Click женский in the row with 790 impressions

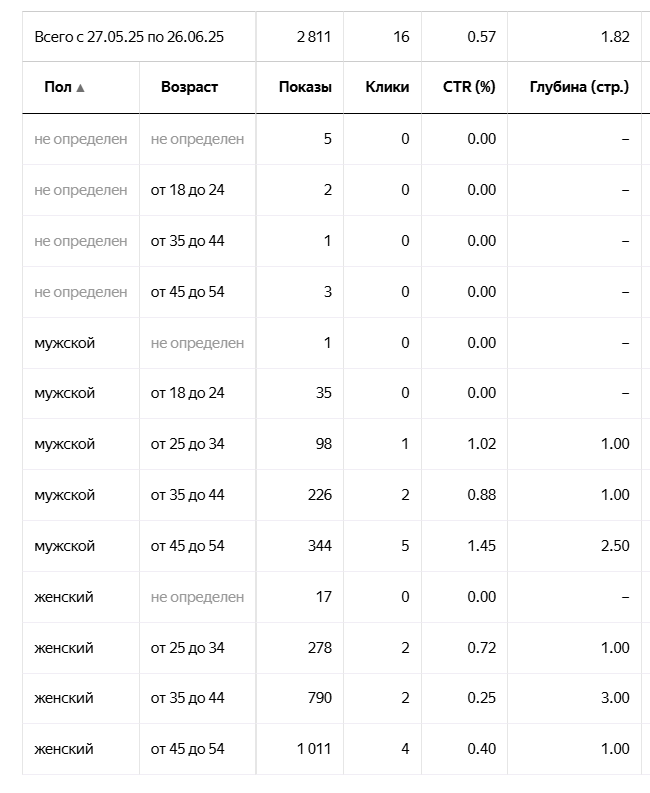pyautogui.click(x=64, y=698)
